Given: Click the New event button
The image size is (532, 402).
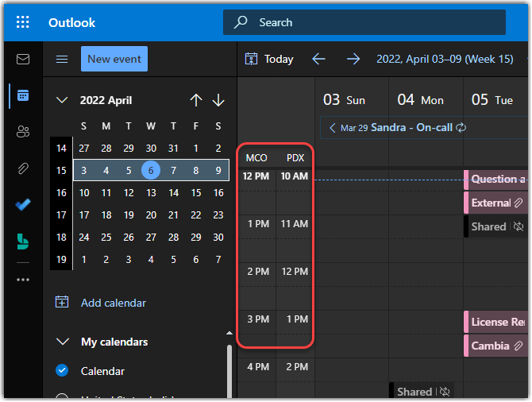Looking at the screenshot, I should tap(114, 59).
